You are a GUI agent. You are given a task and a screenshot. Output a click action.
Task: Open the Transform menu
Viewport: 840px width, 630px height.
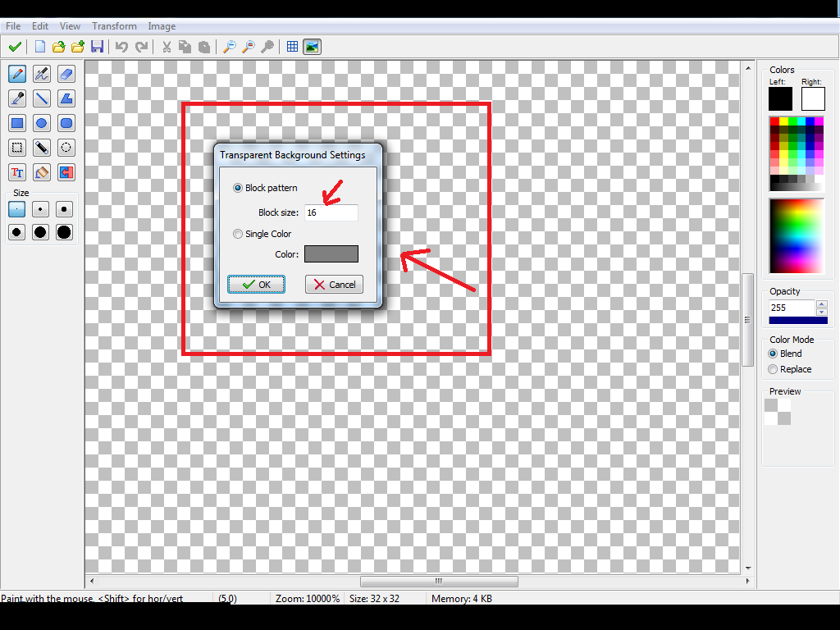click(x=114, y=26)
